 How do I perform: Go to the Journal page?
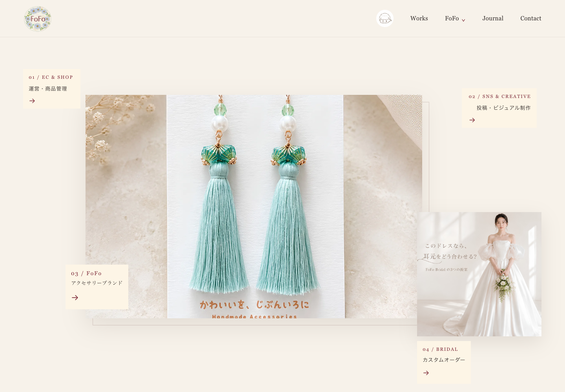493,18
